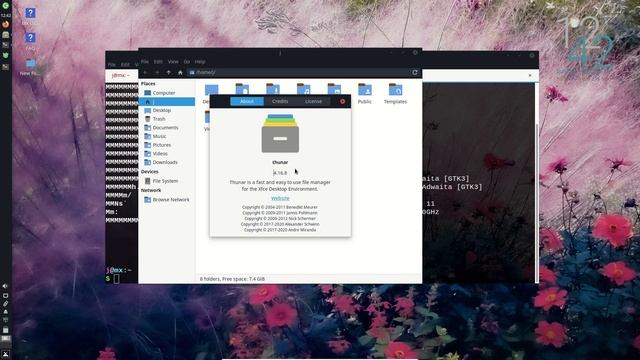
Task: Click the Thunar file cabinet logo
Action: [x=280, y=133]
